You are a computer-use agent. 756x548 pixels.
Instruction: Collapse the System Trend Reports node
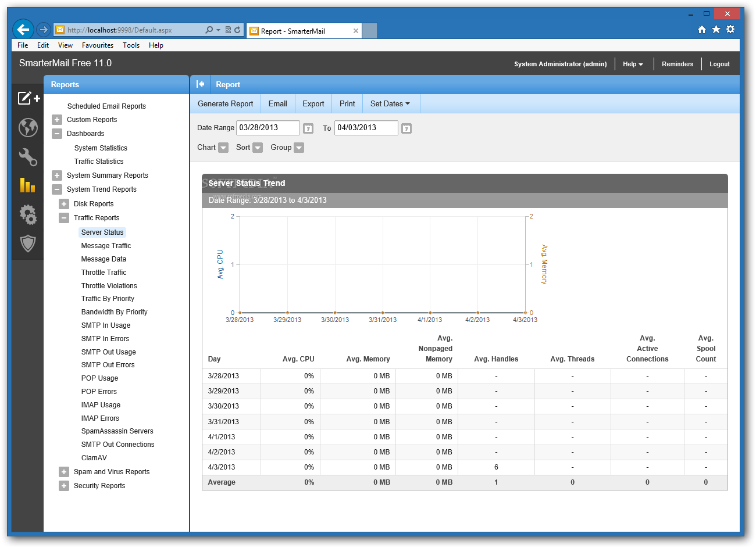[57, 189]
